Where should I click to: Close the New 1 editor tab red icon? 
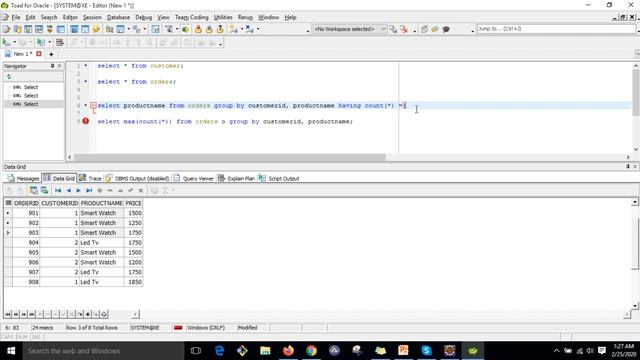(x=39, y=54)
